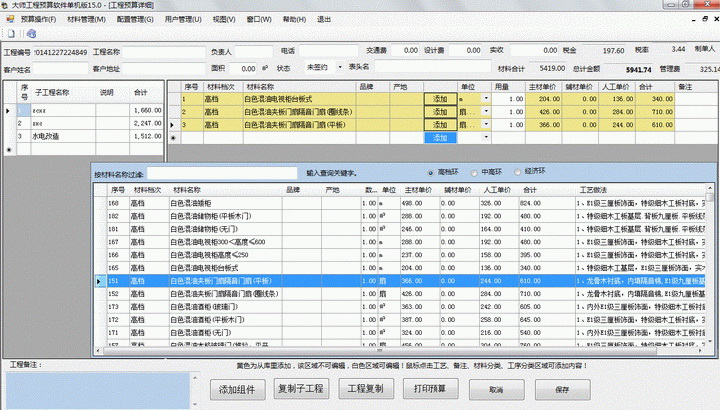Open the 预算操作(F) menu

pyautogui.click(x=39, y=19)
